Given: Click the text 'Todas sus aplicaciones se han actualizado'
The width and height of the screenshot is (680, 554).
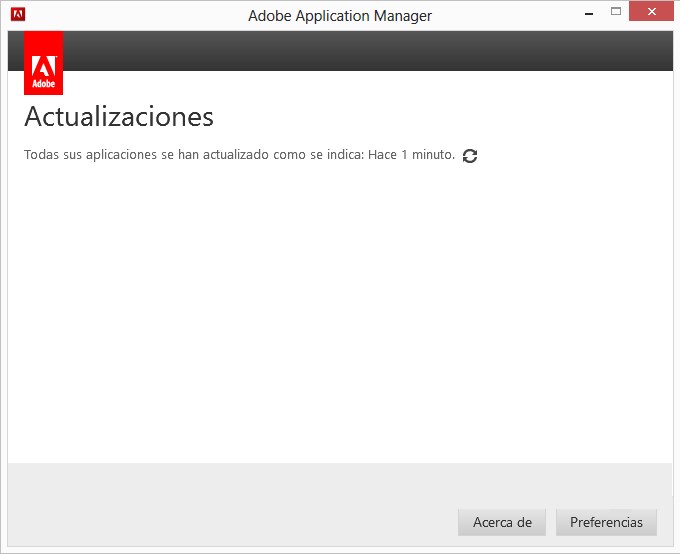Looking at the screenshot, I should (x=146, y=155).
